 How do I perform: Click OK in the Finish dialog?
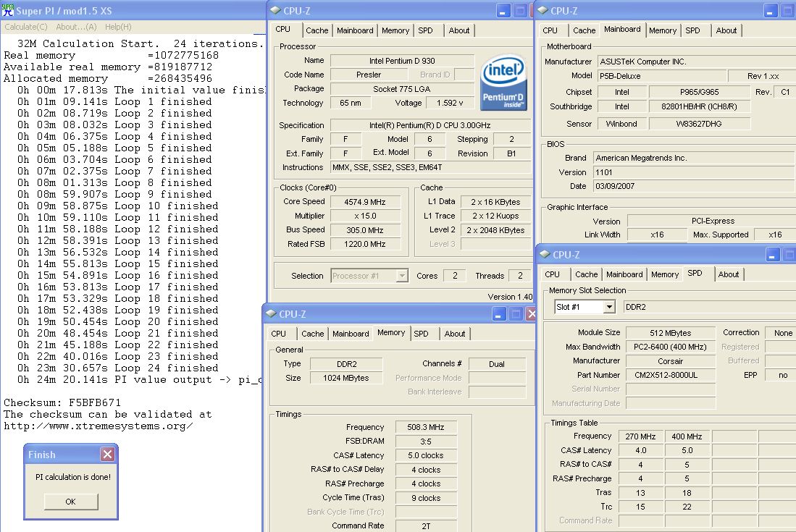pos(70,502)
